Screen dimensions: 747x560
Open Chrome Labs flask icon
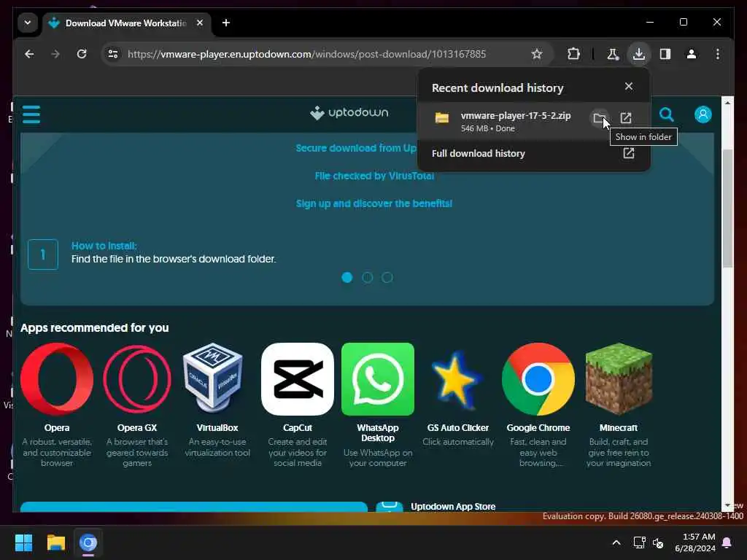(613, 54)
